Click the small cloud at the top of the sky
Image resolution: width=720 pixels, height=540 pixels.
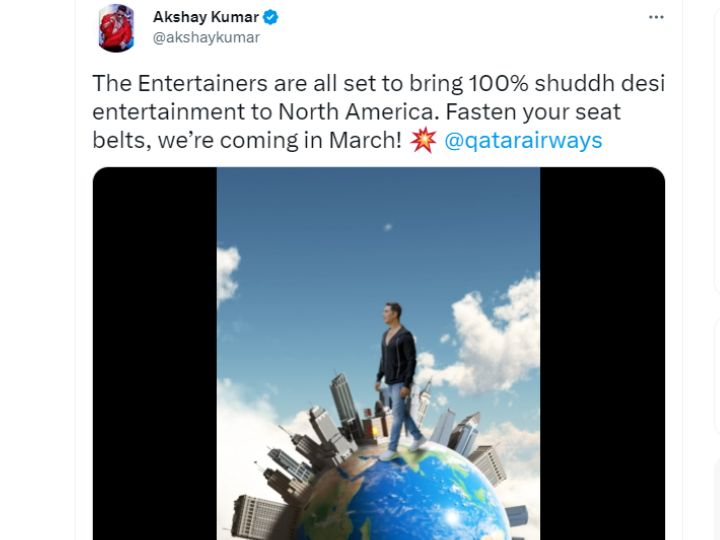388,227
